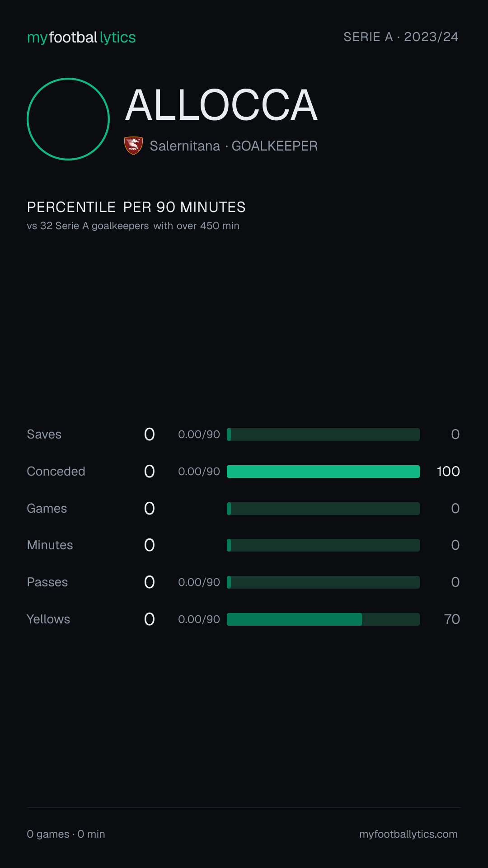Viewport: 488px width, 868px height.
Task: Click the SERIE A · 2023/24 label
Action: 401,37
